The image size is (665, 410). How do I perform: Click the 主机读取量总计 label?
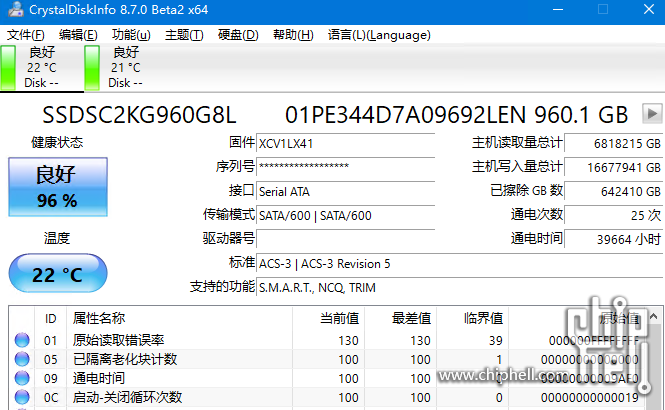click(517, 142)
